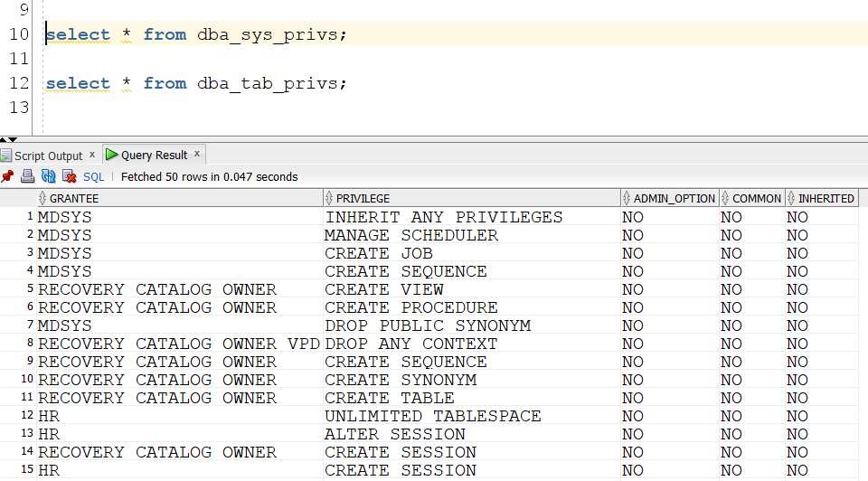This screenshot has height=481, width=868.
Task: Click the refresh query results icon
Action: click(49, 176)
